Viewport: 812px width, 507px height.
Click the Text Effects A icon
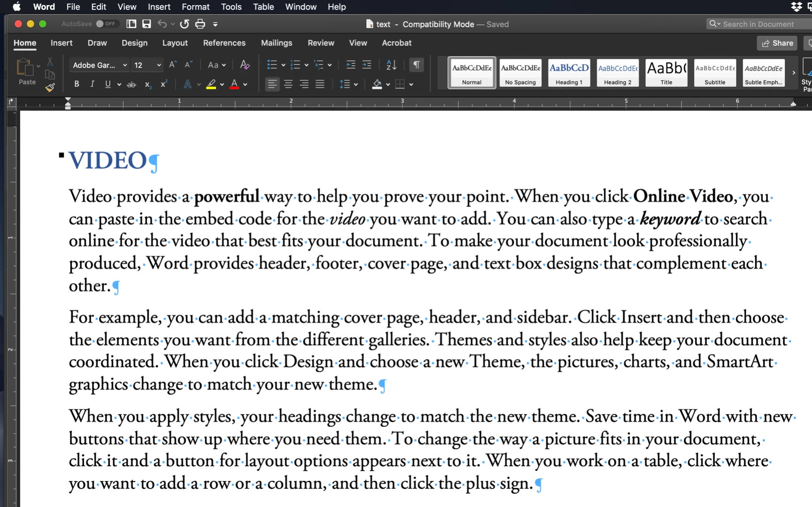[x=187, y=84]
